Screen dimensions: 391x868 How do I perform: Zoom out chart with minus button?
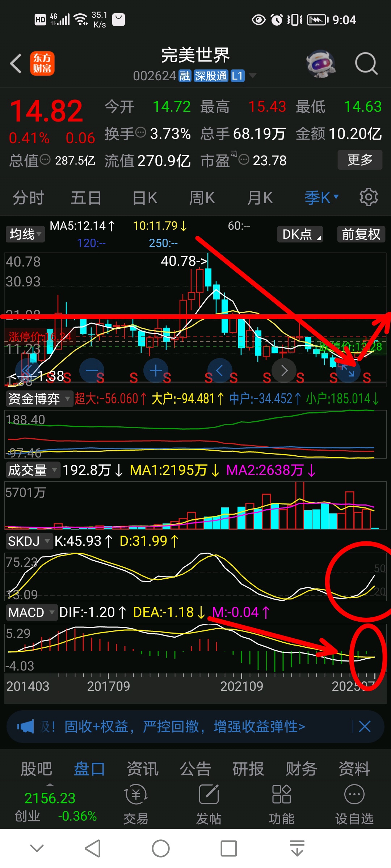[92, 370]
